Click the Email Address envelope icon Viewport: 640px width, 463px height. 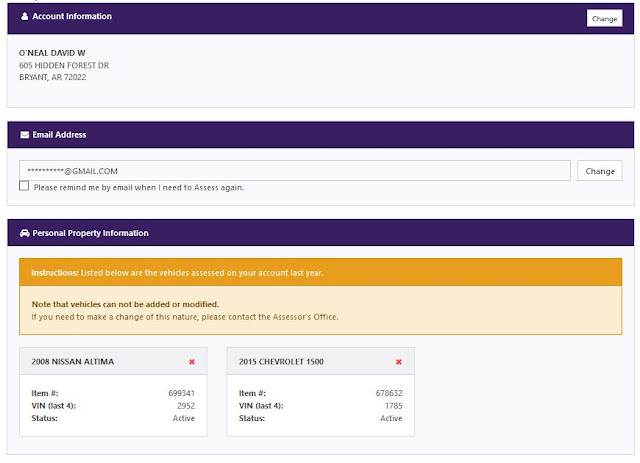(x=24, y=135)
